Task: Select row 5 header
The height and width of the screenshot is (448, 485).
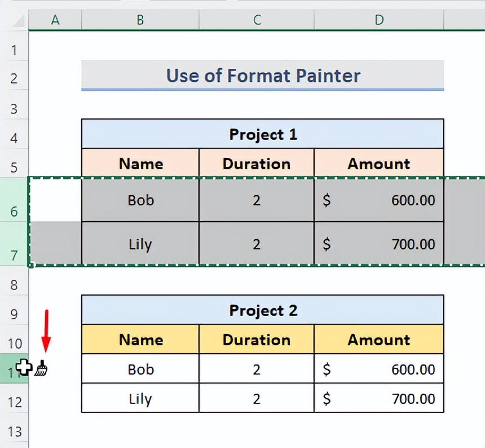Action: click(14, 164)
